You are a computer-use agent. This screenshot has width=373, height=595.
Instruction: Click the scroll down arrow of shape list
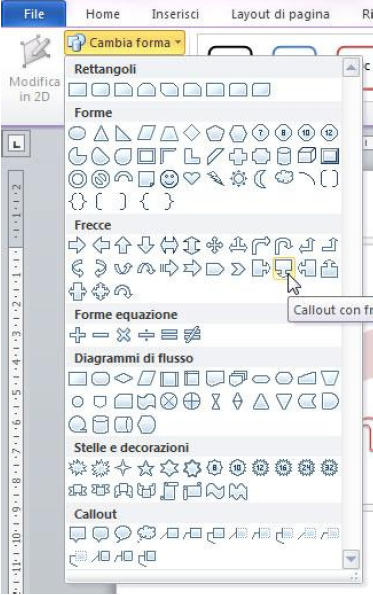pyautogui.click(x=351, y=559)
